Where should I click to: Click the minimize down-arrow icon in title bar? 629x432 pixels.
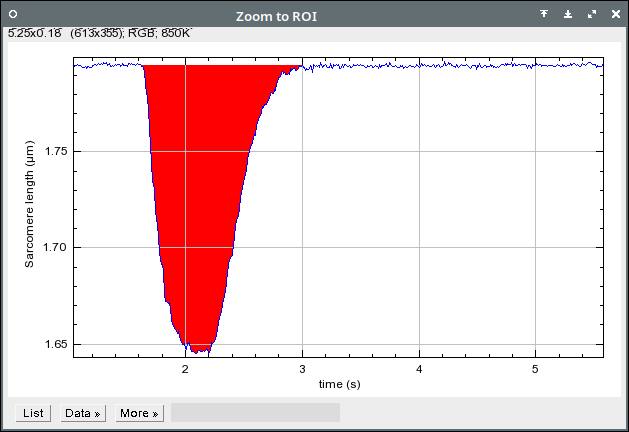point(568,15)
